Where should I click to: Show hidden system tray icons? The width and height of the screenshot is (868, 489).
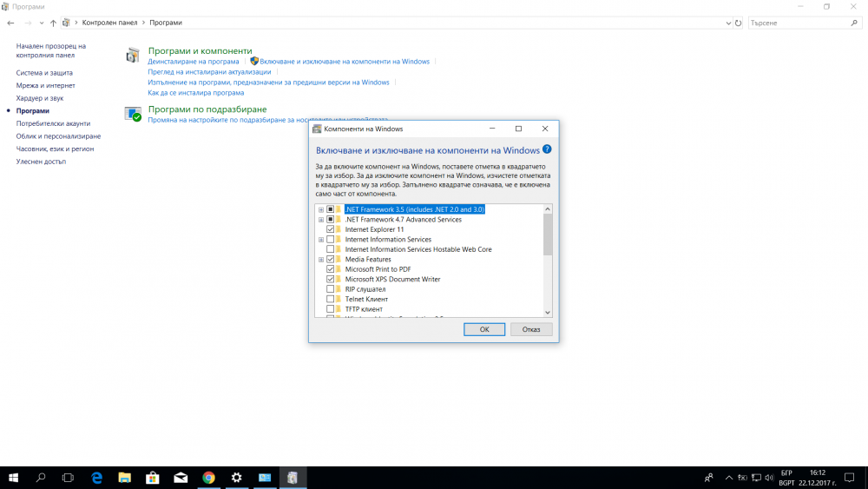click(x=729, y=478)
